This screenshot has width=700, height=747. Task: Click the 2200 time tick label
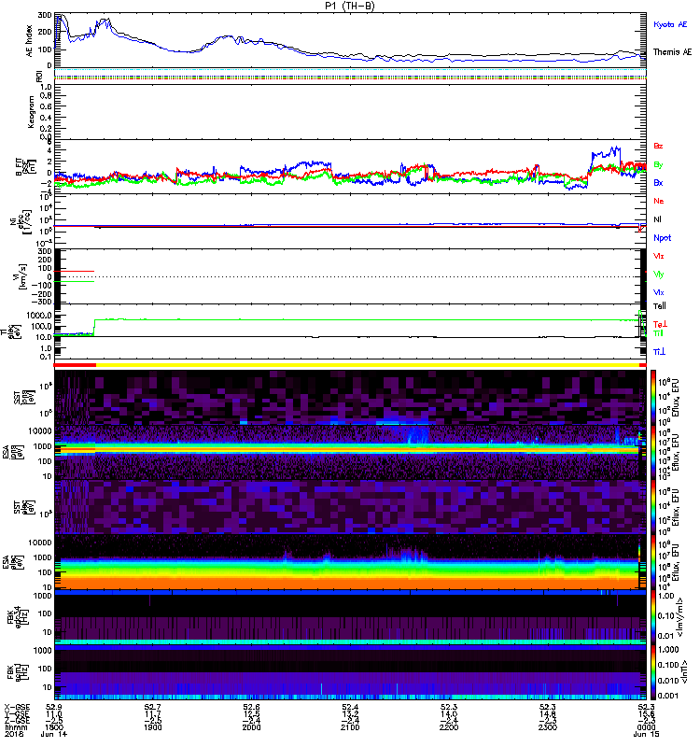449,727
